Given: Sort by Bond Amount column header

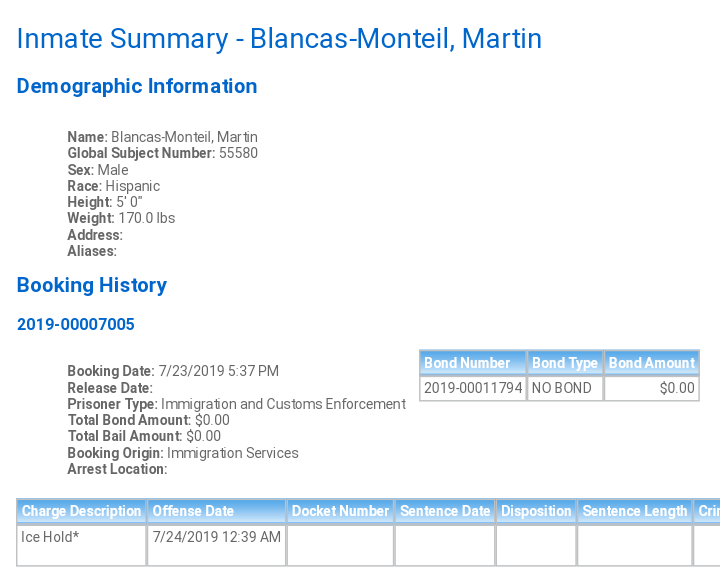Looking at the screenshot, I should 652,363.
